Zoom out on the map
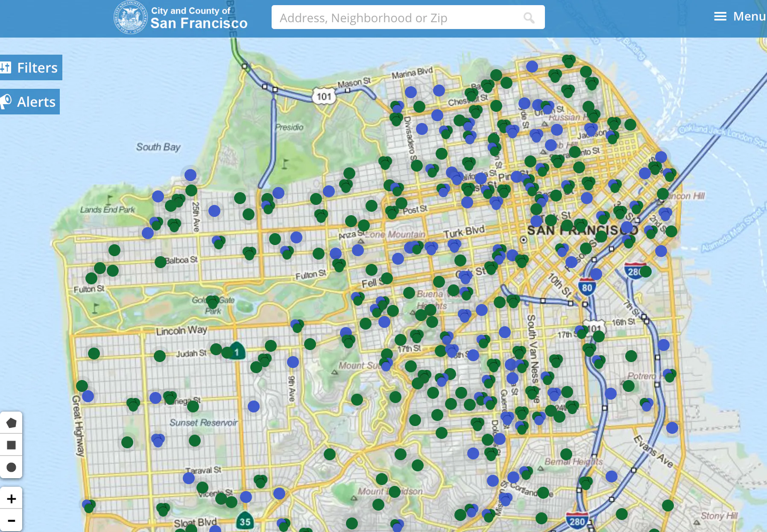The height and width of the screenshot is (532, 767). tap(12, 520)
